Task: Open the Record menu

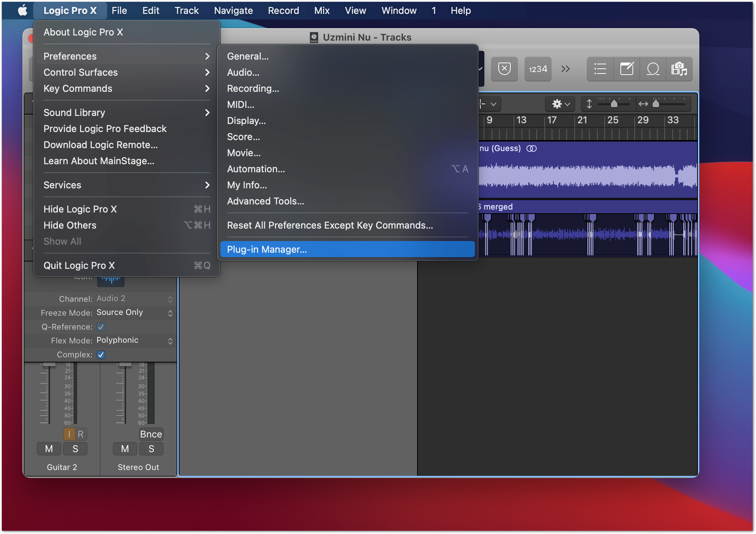Action: point(283,11)
